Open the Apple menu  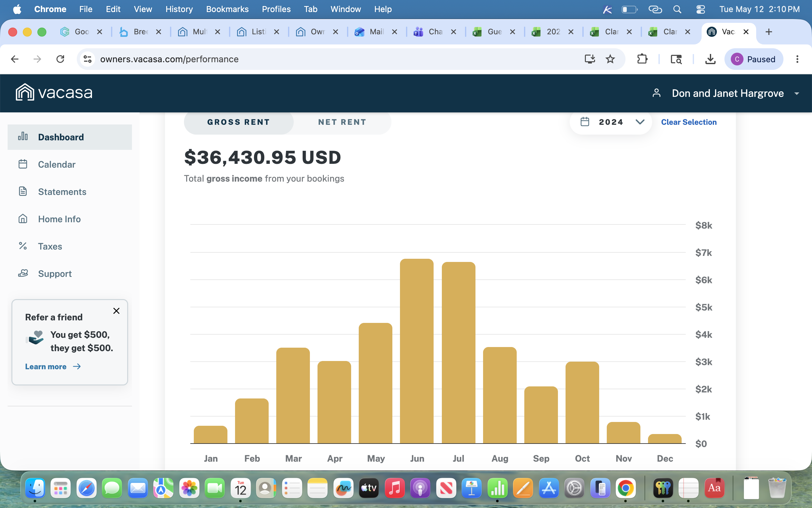pyautogui.click(x=17, y=9)
